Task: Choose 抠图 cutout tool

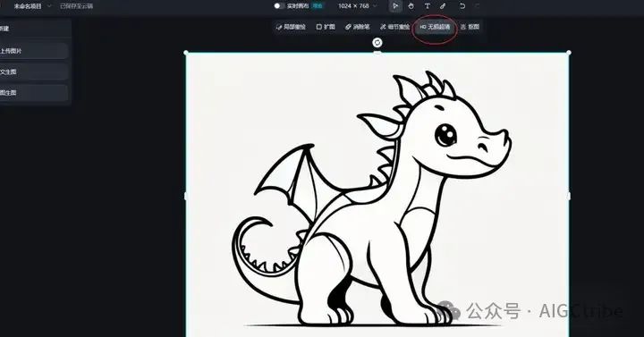Action: click(x=470, y=27)
